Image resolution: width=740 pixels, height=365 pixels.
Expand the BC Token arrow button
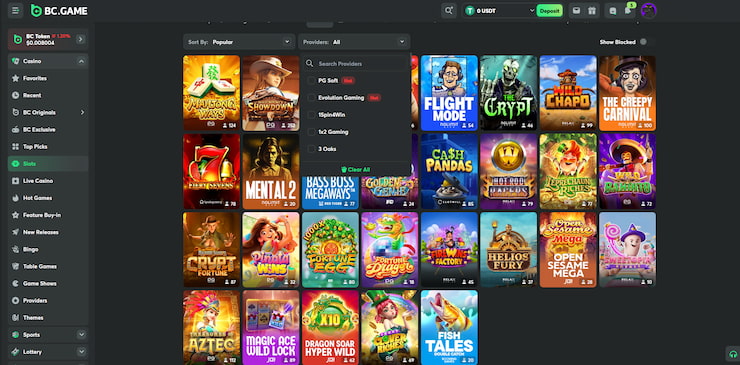coord(81,39)
